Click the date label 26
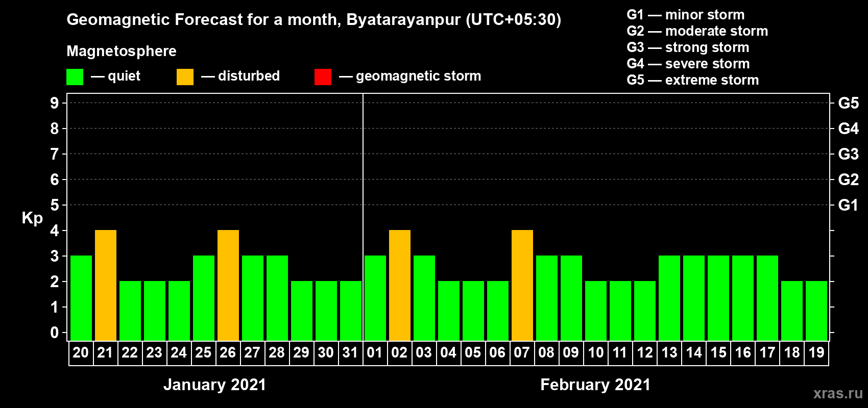This screenshot has height=408, width=868. pyautogui.click(x=228, y=352)
